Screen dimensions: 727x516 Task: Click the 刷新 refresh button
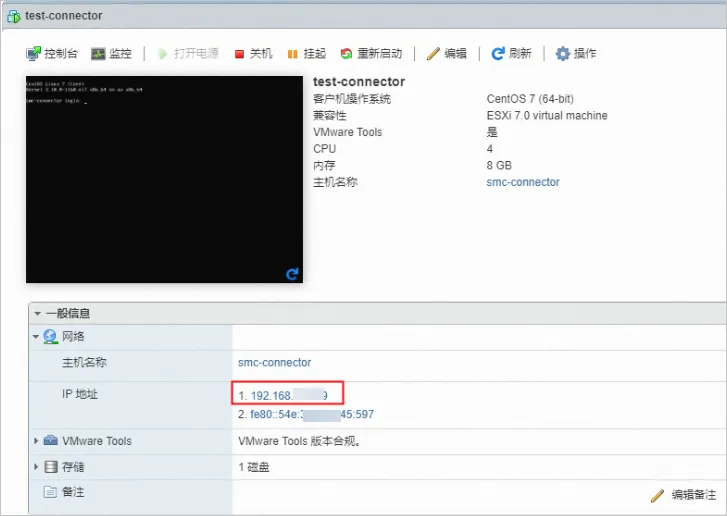click(511, 54)
